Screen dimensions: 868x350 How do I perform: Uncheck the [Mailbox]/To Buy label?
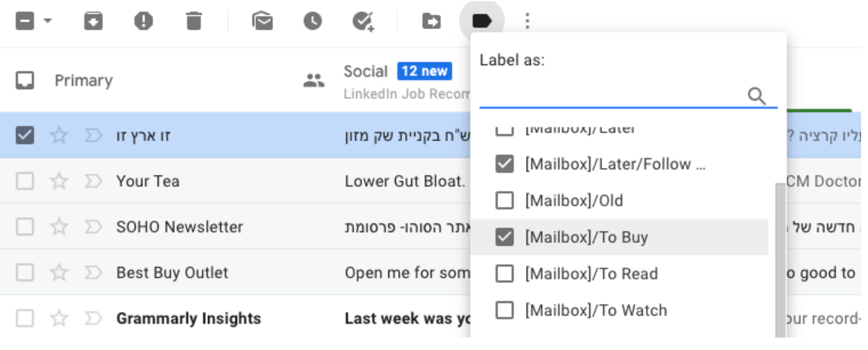[505, 237]
